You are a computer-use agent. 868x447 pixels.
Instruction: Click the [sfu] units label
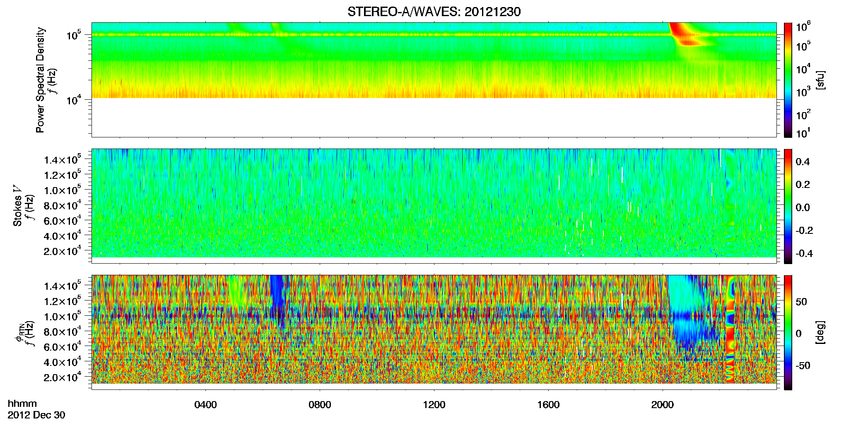click(820, 80)
